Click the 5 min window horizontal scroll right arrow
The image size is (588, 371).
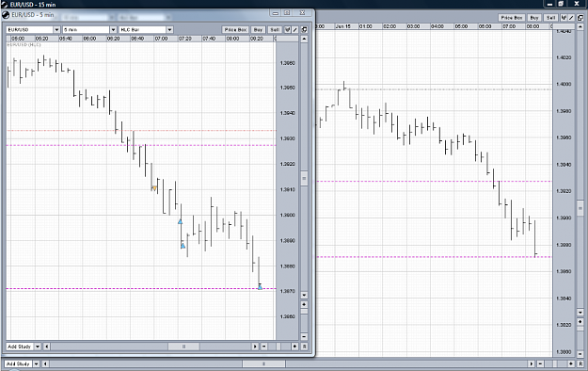click(255, 347)
